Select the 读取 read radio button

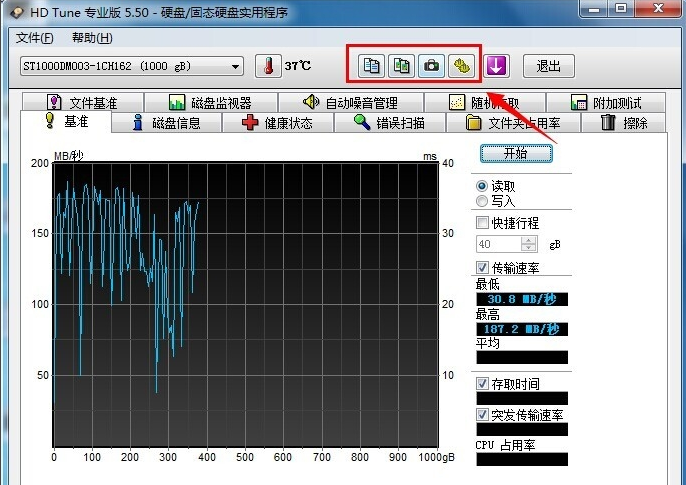click(482, 186)
